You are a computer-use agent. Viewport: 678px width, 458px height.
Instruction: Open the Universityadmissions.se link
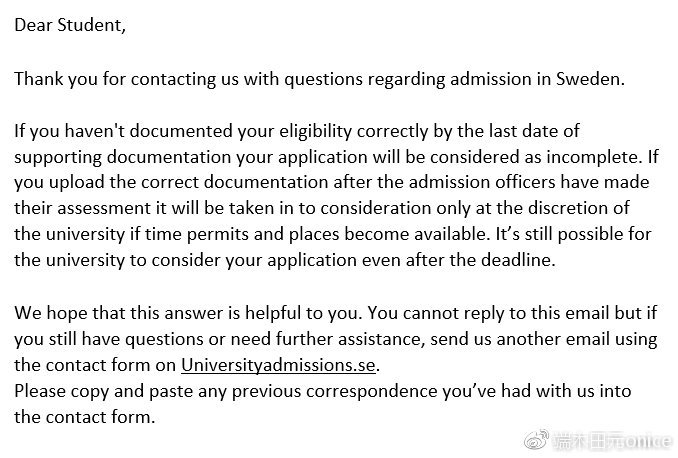click(x=278, y=365)
